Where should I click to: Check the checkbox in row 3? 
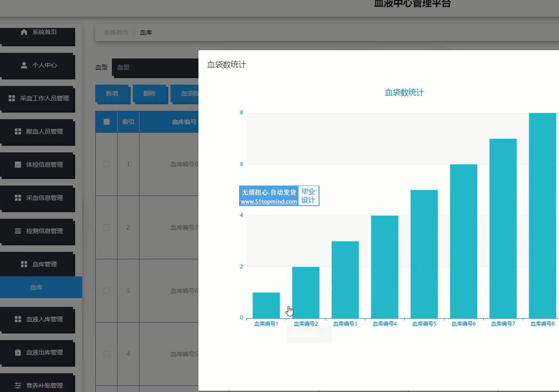[x=107, y=291]
